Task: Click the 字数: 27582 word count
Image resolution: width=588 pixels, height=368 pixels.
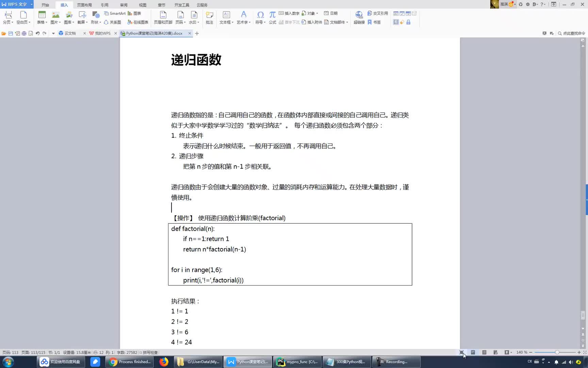Action: (127, 352)
